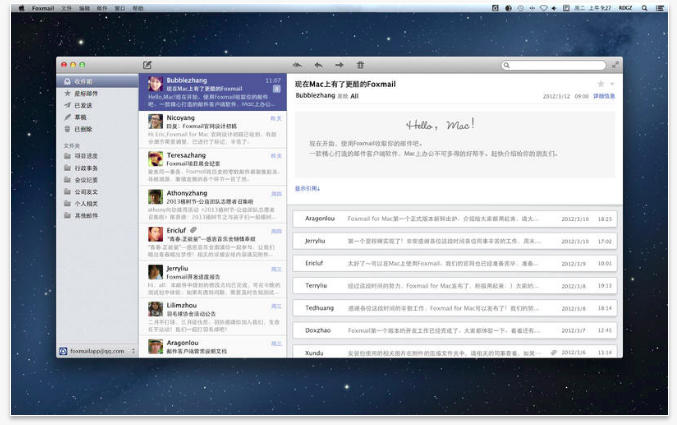Click Teresazhang's avatar thumbnail
The image size is (677, 425).
[x=155, y=159]
